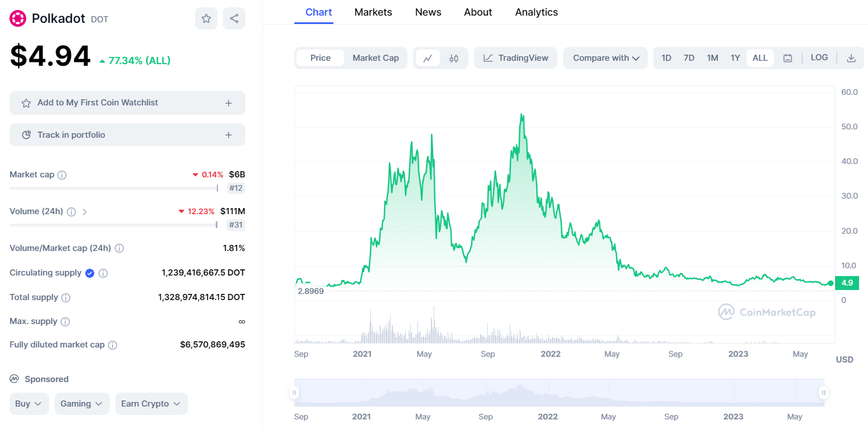The width and height of the screenshot is (868, 430).
Task: Click plus icon next to Track in portfolio
Action: [x=229, y=135]
